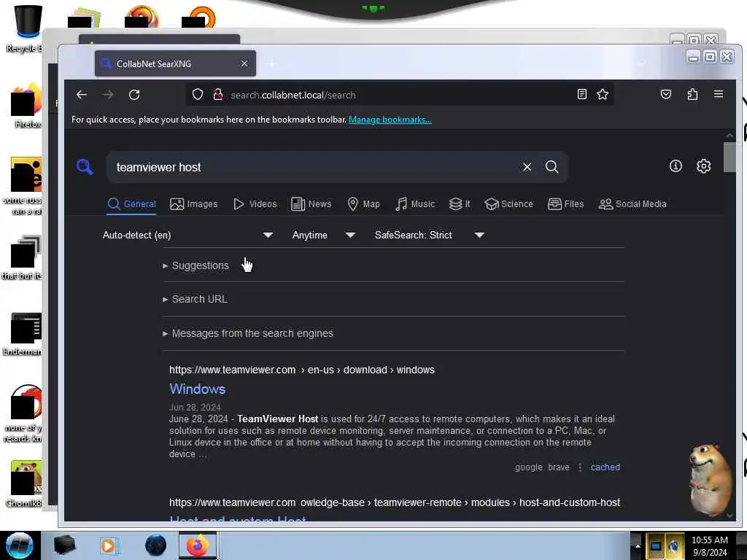The height and width of the screenshot is (560, 747).
Task: Click the hamster desktop mascot
Action: (711, 480)
